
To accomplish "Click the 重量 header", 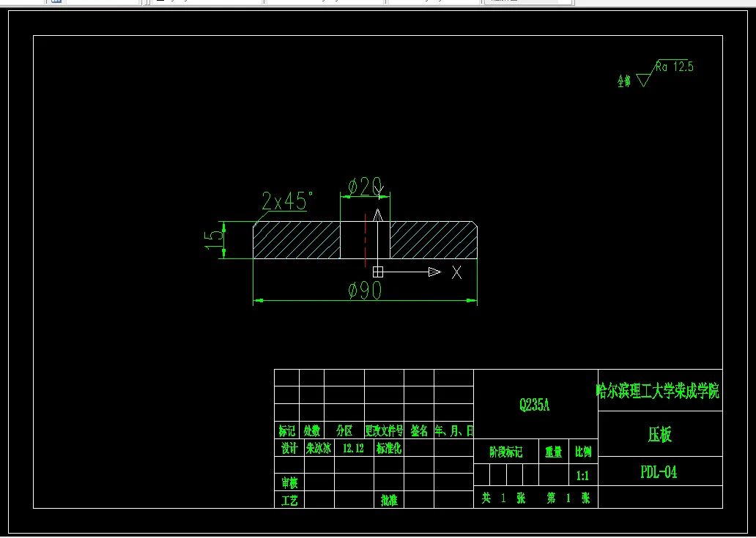I will [x=554, y=452].
